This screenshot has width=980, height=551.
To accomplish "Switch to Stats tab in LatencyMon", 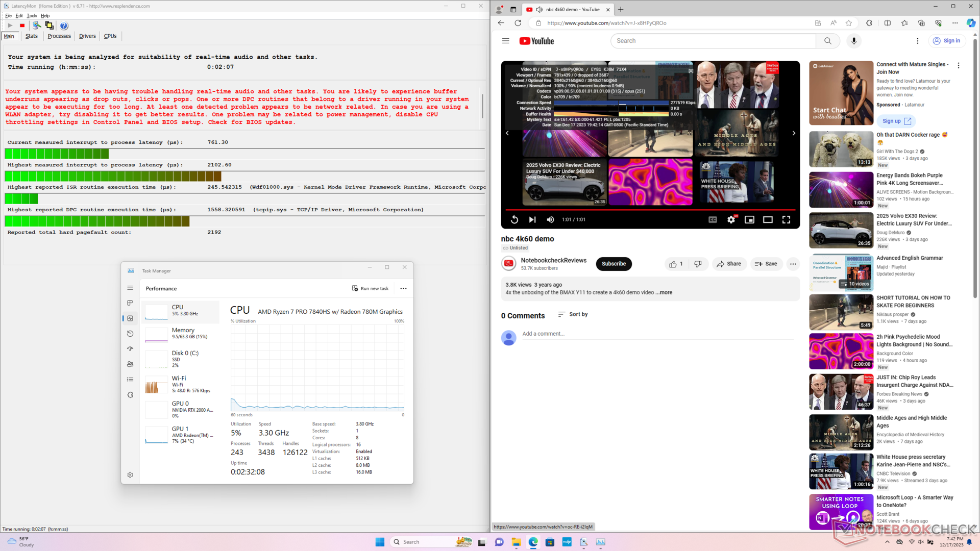I will (32, 36).
